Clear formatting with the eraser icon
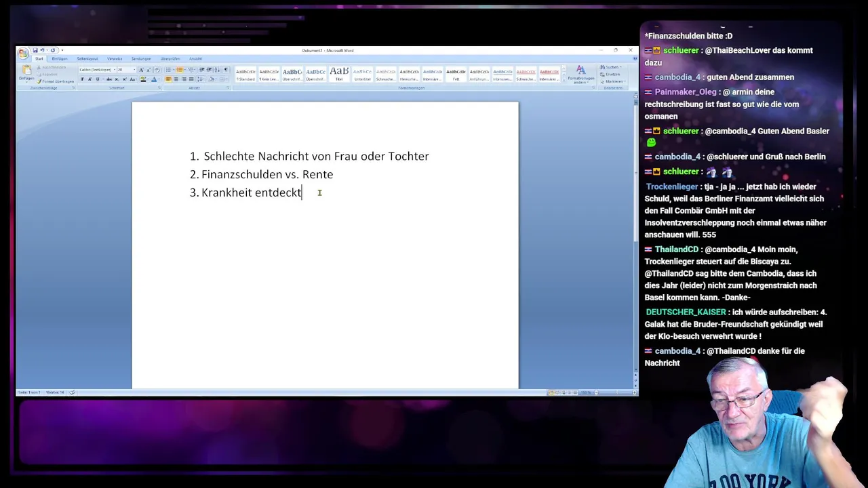The height and width of the screenshot is (488, 868). click(157, 70)
